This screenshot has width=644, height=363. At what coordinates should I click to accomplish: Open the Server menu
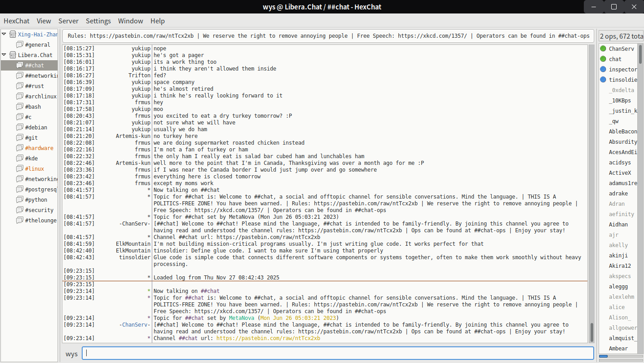[68, 21]
